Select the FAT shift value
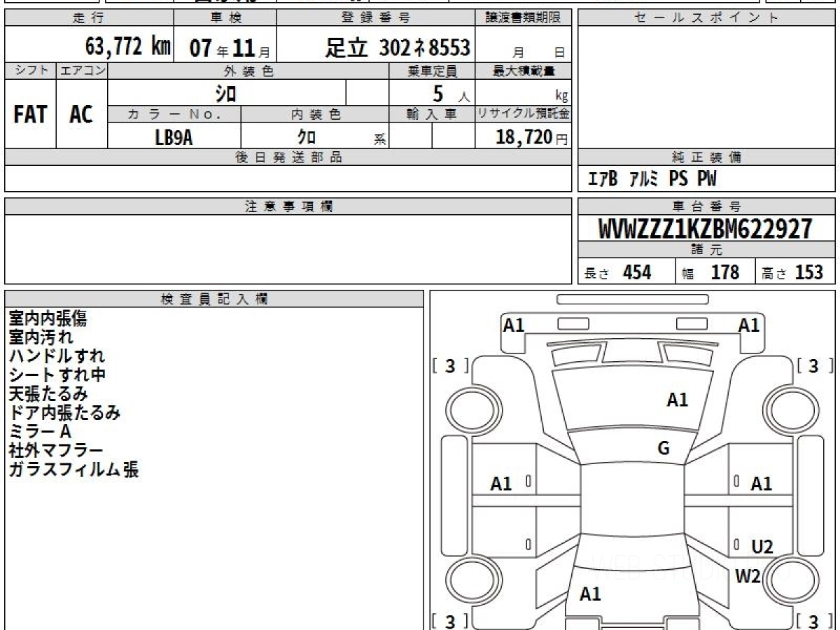The image size is (840, 630). click(30, 115)
